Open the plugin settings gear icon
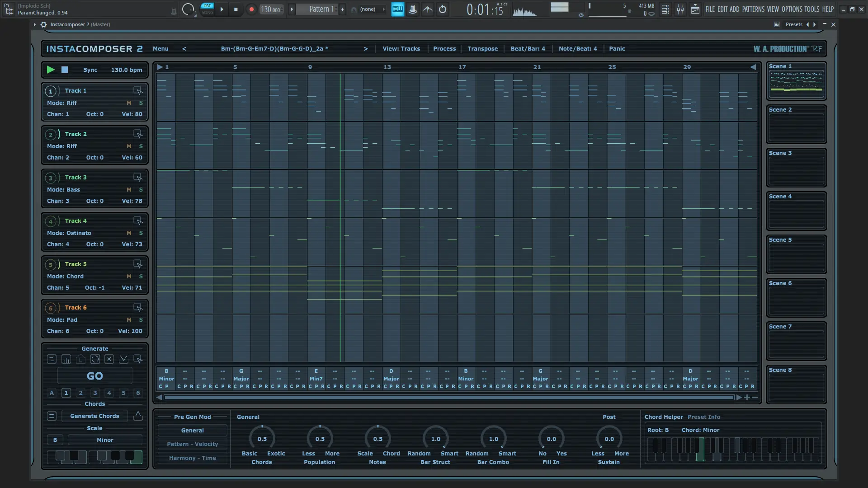The width and height of the screenshot is (868, 488). [43, 24]
